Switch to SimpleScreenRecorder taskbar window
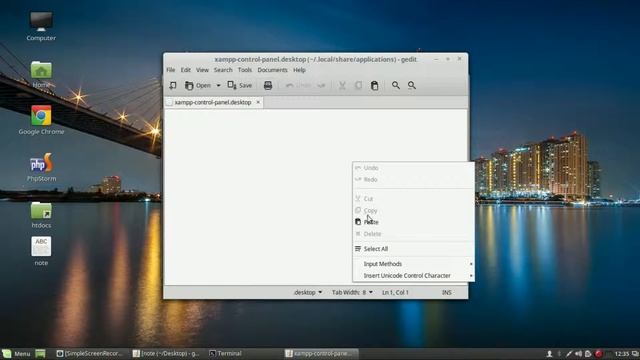Screen dimensions: 640x360 coord(89,353)
